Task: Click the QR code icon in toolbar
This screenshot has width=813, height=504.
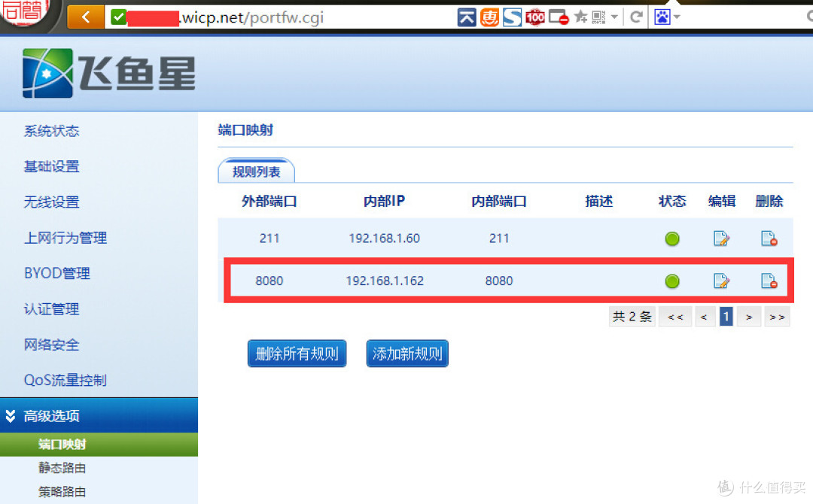Action: coord(599,17)
